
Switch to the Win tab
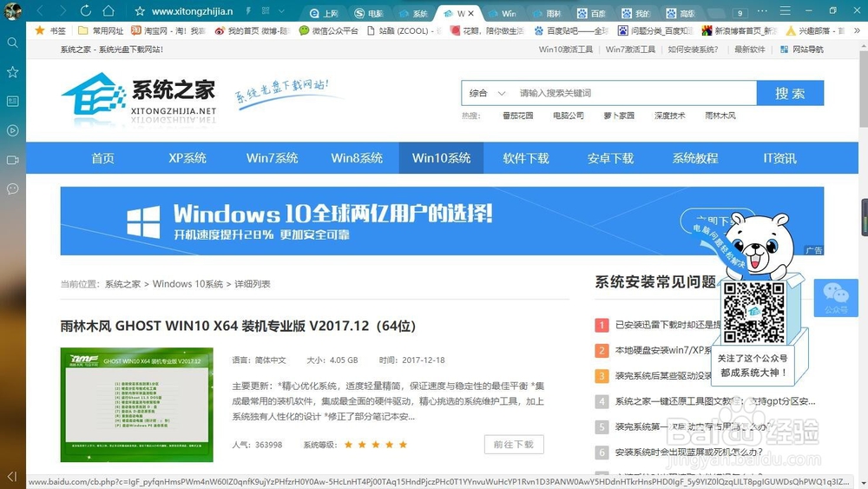(503, 13)
